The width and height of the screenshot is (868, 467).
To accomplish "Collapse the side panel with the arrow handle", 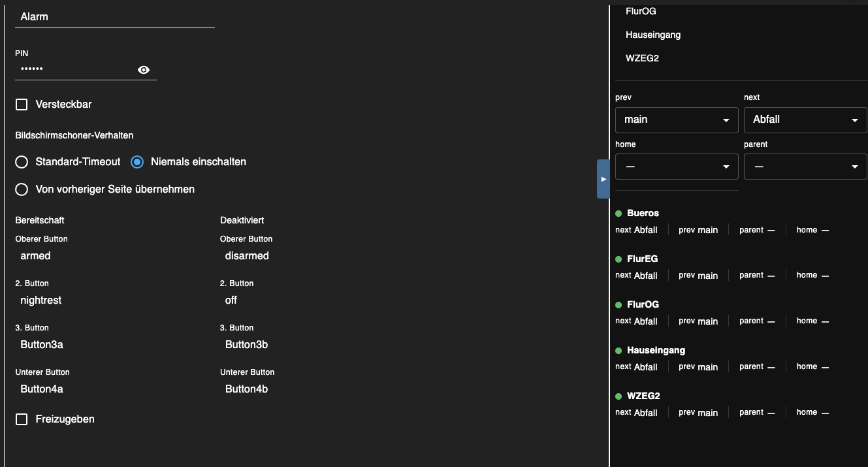I will [603, 178].
